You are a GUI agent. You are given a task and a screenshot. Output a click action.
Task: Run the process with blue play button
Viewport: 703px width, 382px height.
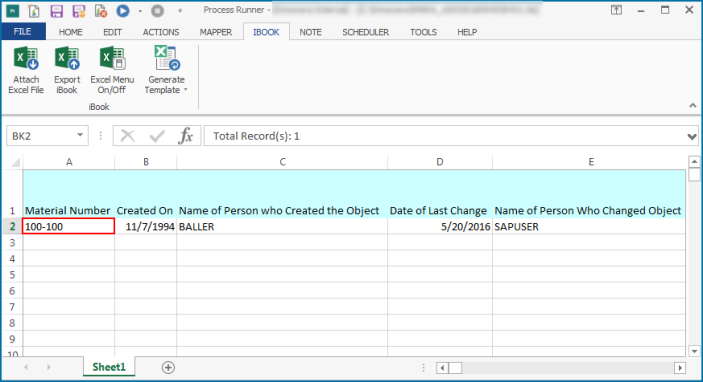pyautogui.click(x=123, y=10)
